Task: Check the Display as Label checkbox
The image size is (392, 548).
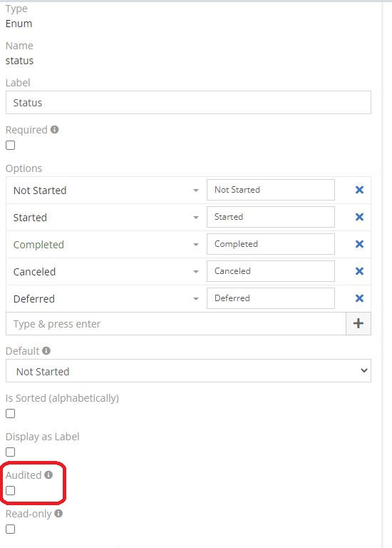Action: [11, 452]
